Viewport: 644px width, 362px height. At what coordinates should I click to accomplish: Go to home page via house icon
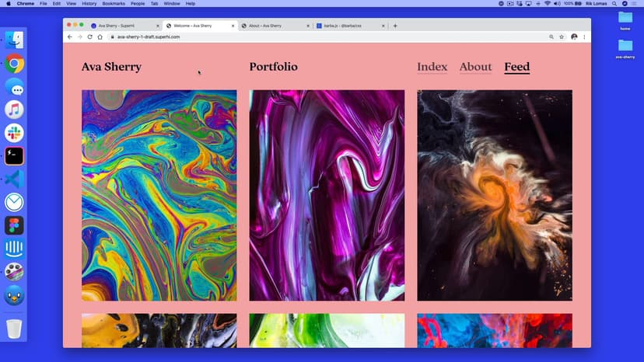100,37
